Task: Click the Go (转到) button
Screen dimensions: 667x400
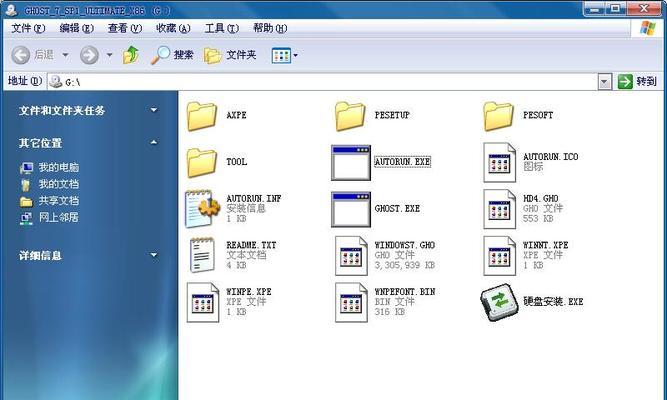Action: [637, 81]
